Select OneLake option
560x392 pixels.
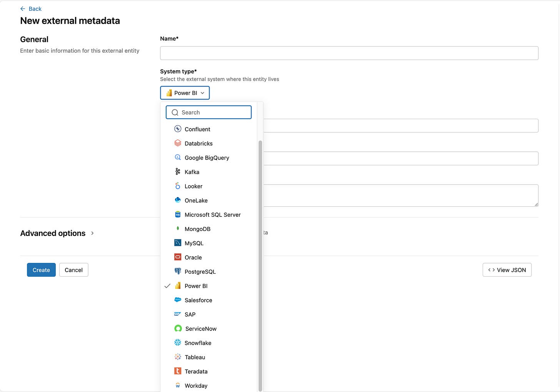coord(209,200)
